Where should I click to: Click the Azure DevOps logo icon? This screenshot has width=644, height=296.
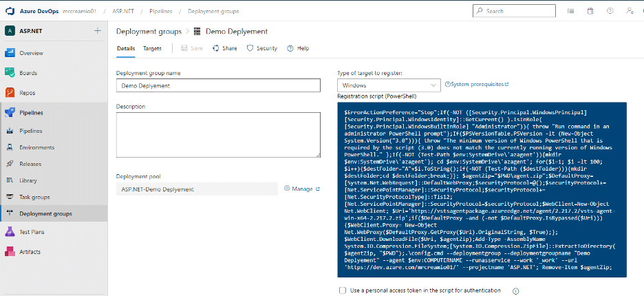click(10, 11)
